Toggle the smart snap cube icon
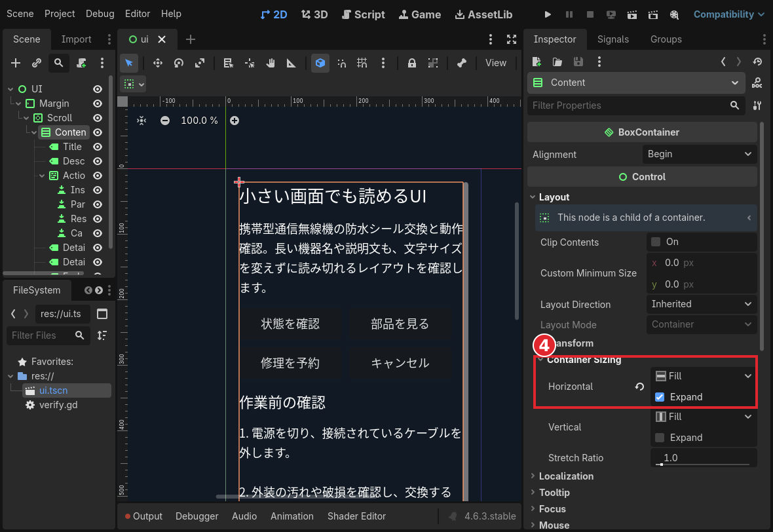The image size is (773, 532). (320, 63)
